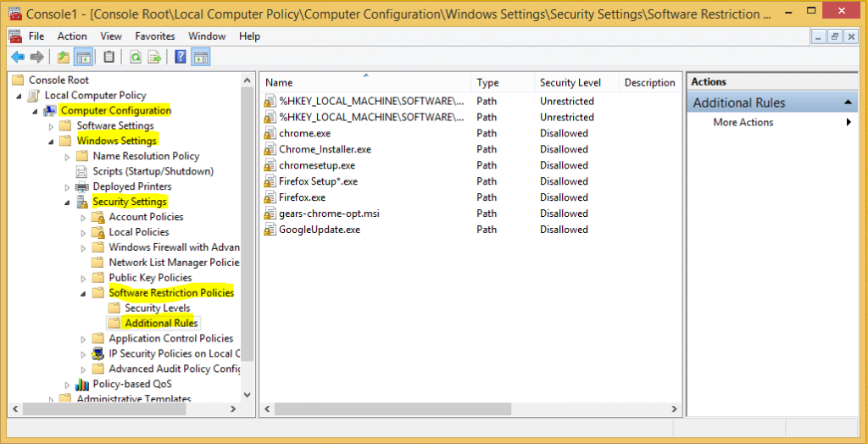Click the Scripts (Startup/Shutdown) icon
868x444 pixels.
[82, 171]
